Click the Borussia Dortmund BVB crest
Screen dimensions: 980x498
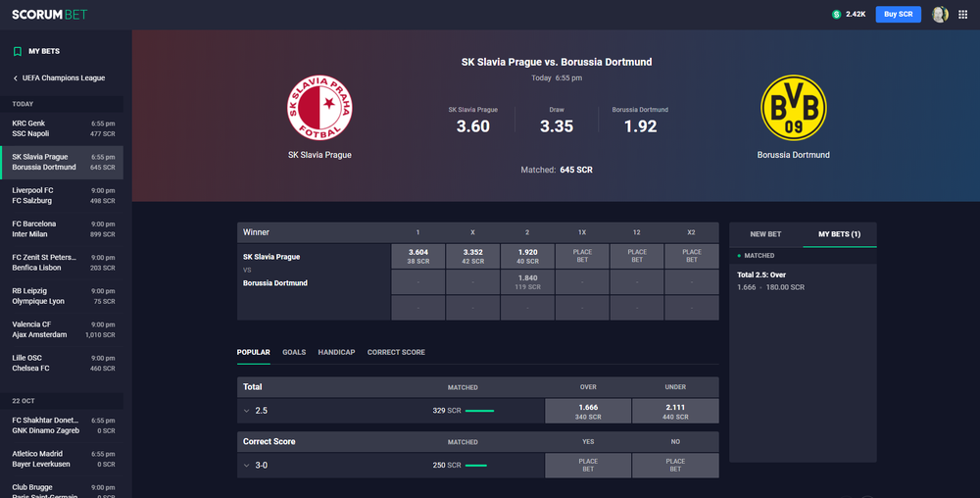(793, 108)
